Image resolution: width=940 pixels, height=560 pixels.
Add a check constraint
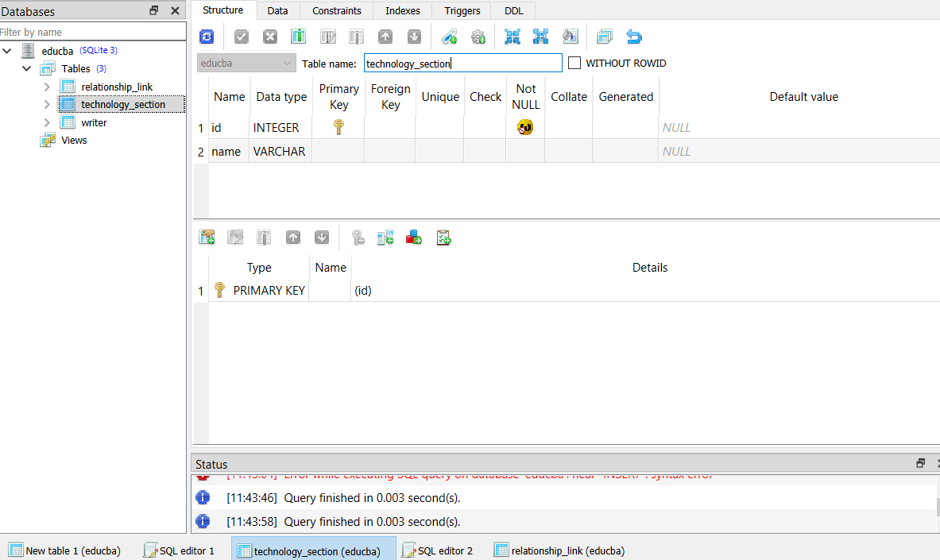coord(443,237)
